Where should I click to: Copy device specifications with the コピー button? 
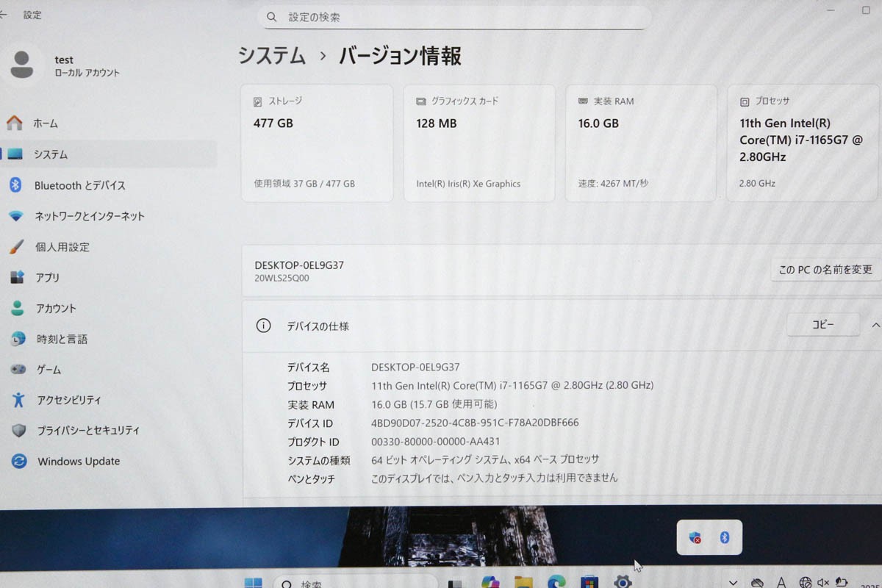pos(822,324)
